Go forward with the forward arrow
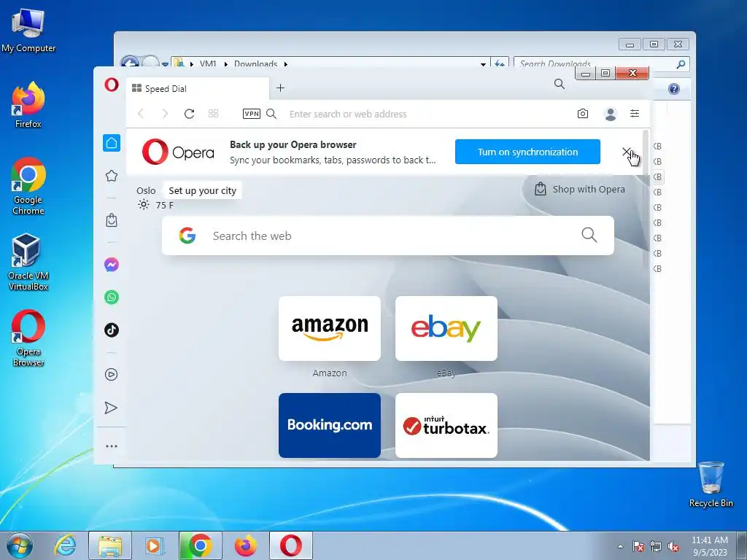This screenshot has width=747, height=560. click(x=165, y=113)
